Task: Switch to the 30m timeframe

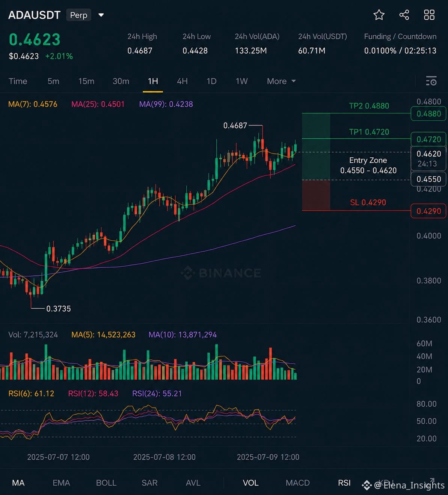Action: (121, 81)
